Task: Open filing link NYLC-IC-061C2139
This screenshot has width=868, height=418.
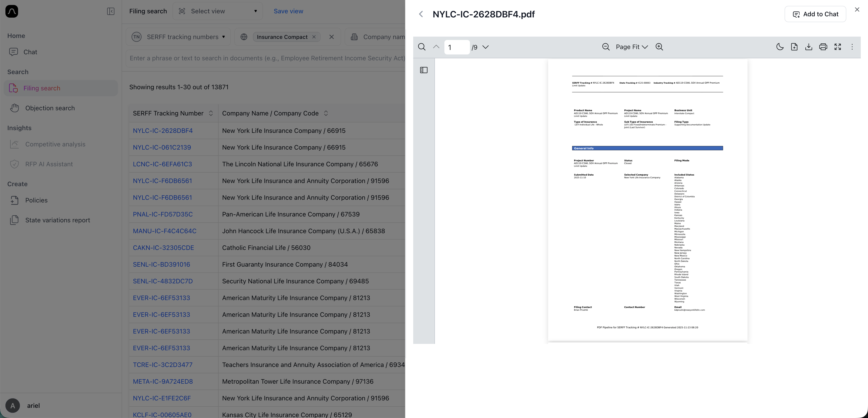Action: 162,147
